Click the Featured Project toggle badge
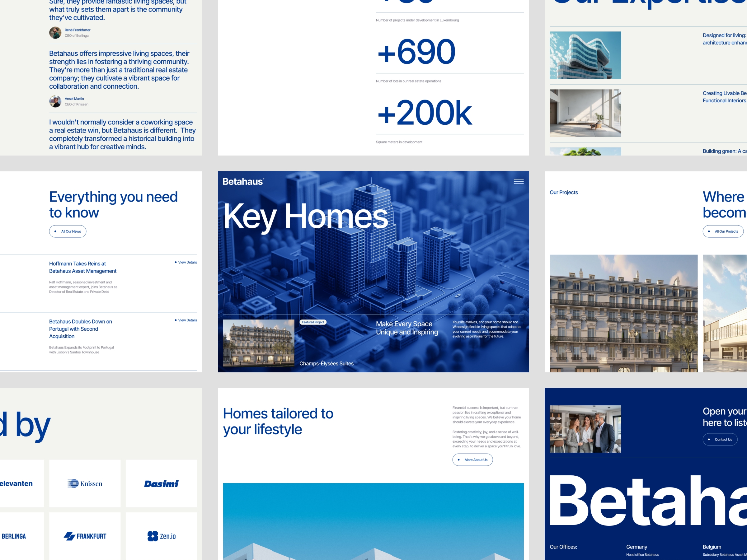Screen dimensions: 747x560 312,322
